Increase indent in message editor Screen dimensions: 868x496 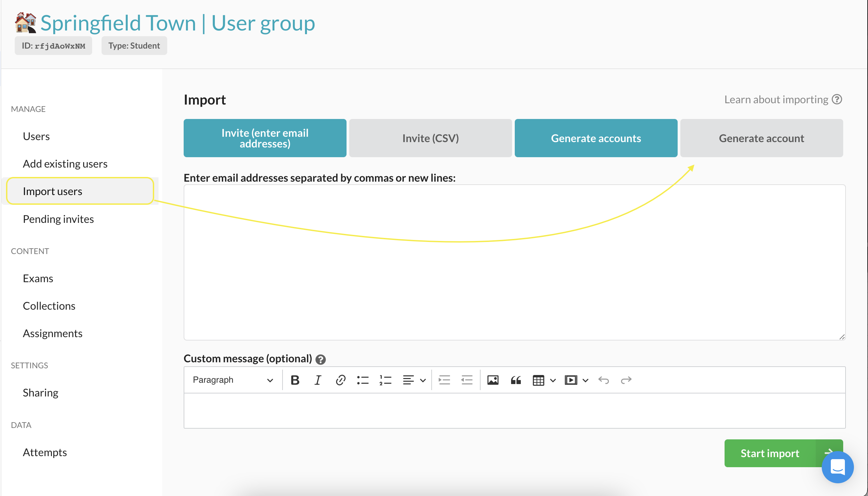pos(444,380)
